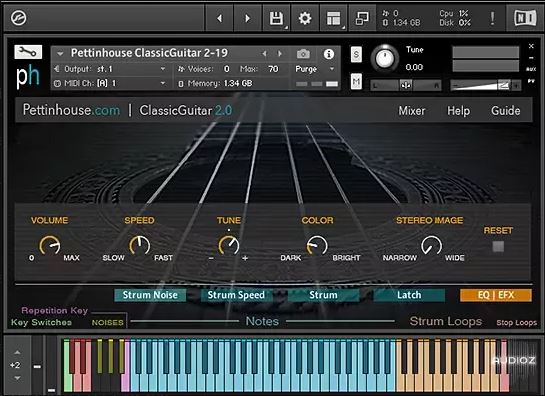Open the Mixer tab
The height and width of the screenshot is (396, 545).
click(x=412, y=111)
